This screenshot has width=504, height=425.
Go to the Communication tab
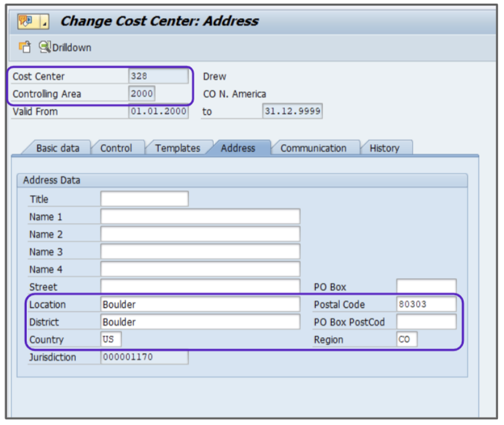[313, 148]
